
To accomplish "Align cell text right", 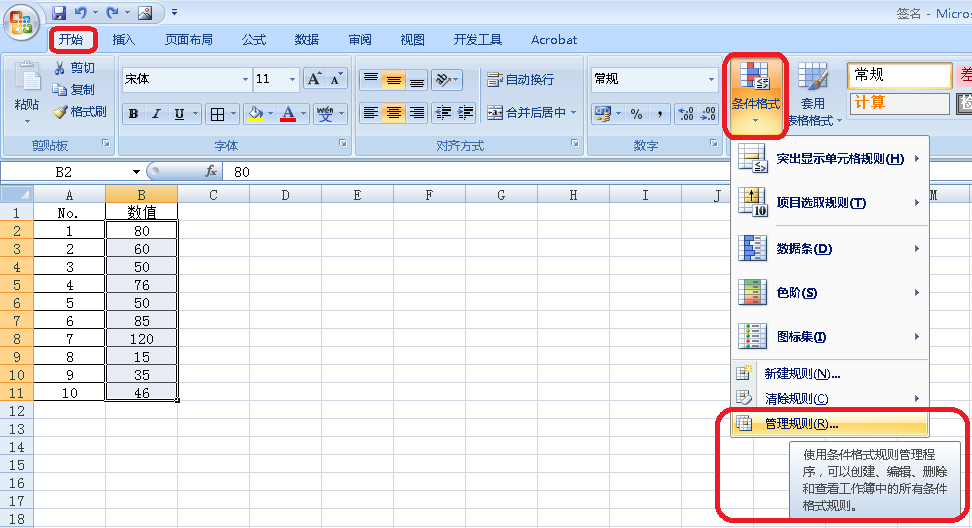I will pos(417,113).
